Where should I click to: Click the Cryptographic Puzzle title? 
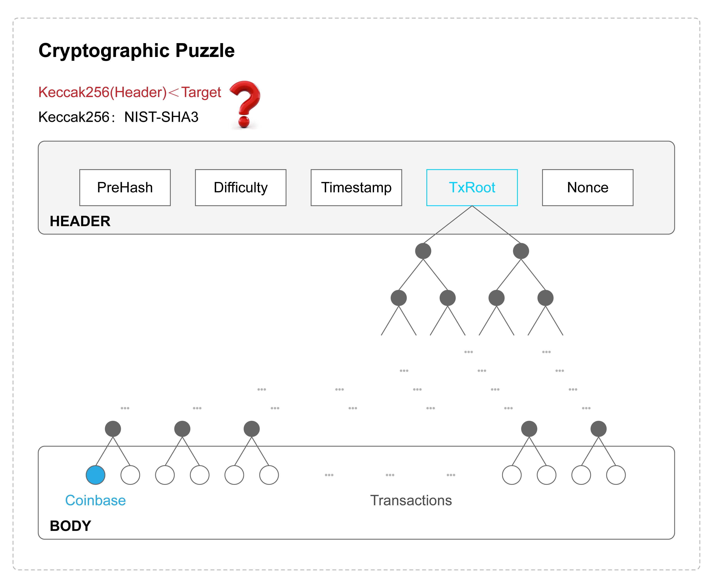coord(136,51)
